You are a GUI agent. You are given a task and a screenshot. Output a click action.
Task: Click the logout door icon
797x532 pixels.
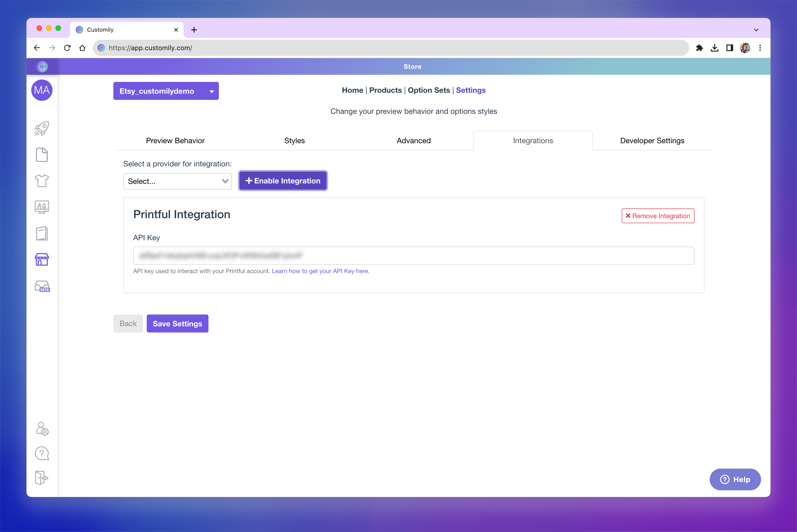pos(42,478)
